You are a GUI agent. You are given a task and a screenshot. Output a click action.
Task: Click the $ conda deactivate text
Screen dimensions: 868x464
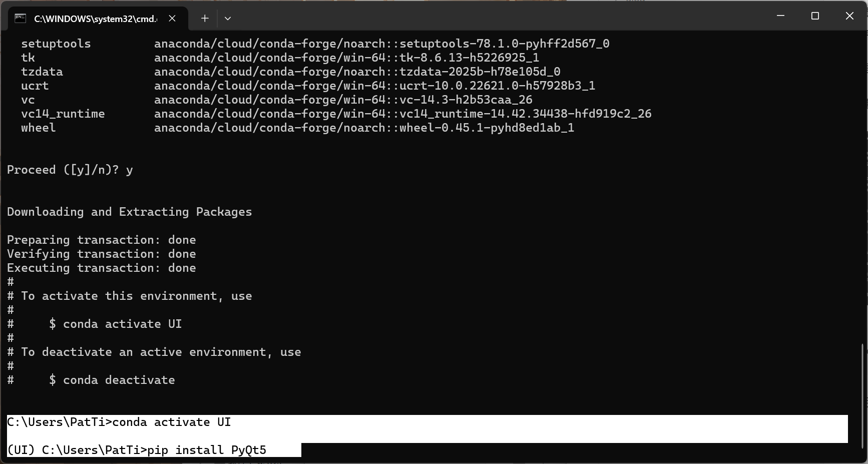112,380
